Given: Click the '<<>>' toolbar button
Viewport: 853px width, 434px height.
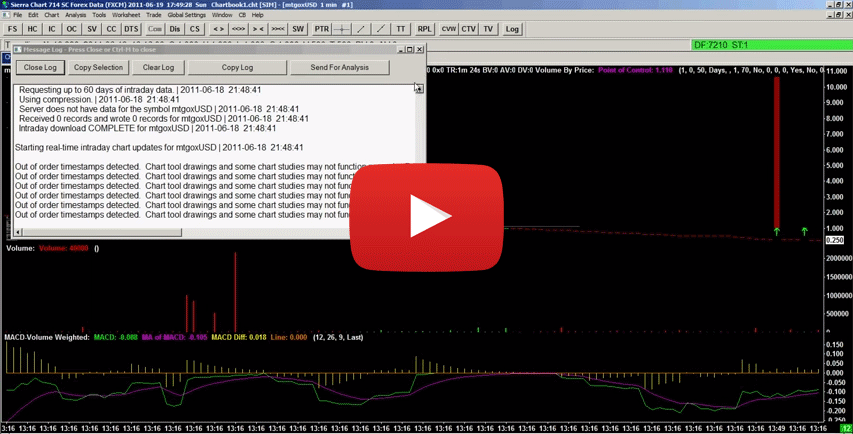Looking at the screenshot, I should (238, 29).
